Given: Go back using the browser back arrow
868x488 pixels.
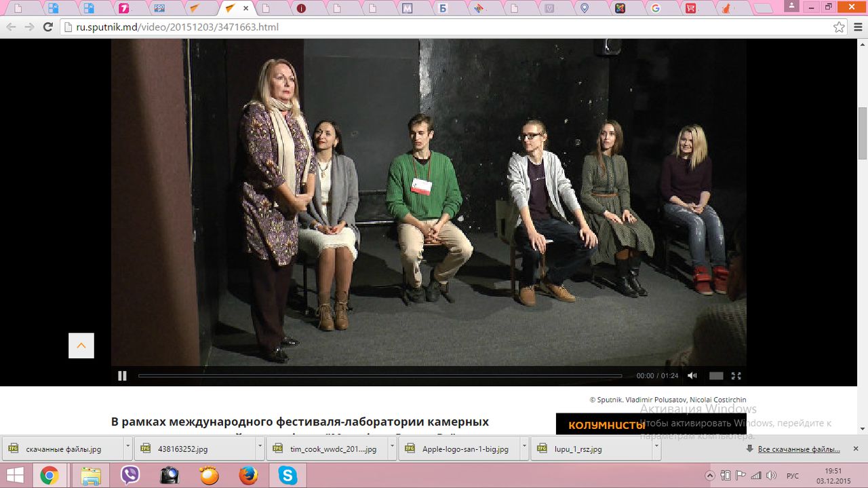Looking at the screenshot, I should [x=11, y=27].
